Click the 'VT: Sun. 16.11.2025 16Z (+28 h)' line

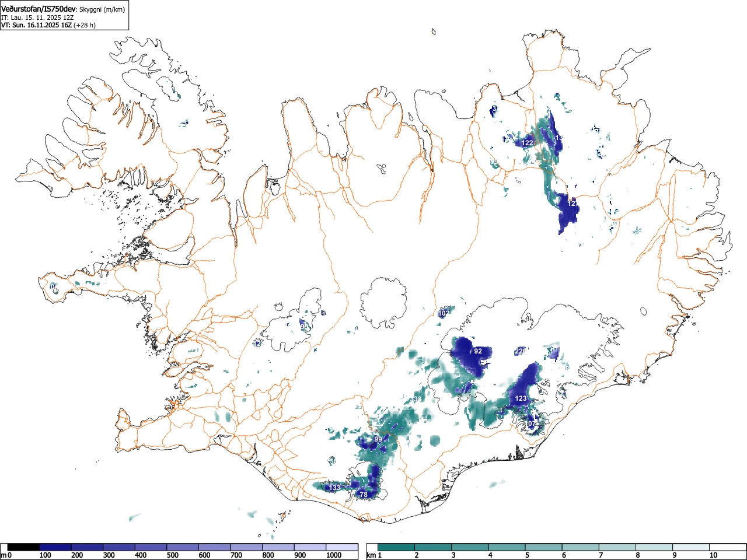[48, 25]
